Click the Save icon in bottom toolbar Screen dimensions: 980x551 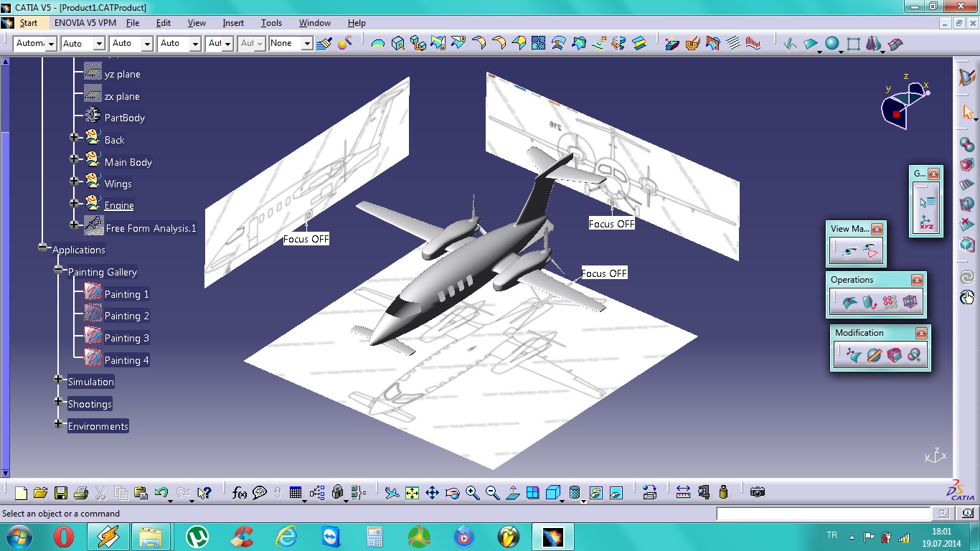point(60,493)
